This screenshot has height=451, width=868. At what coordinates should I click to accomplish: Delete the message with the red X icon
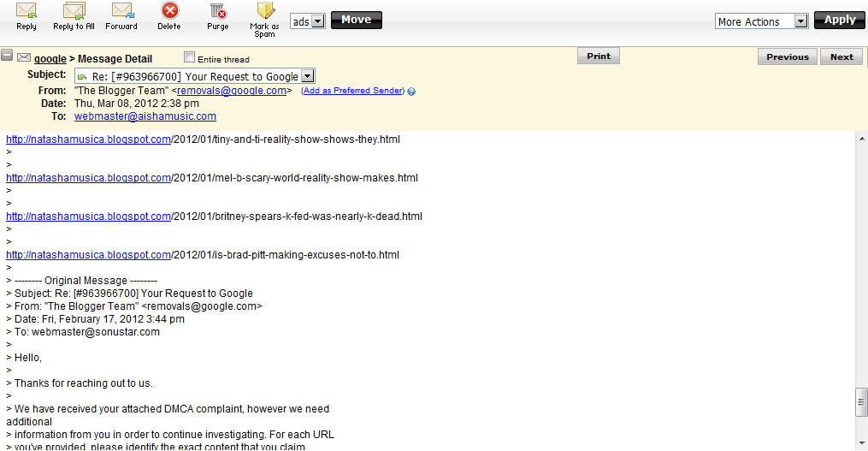[169, 11]
